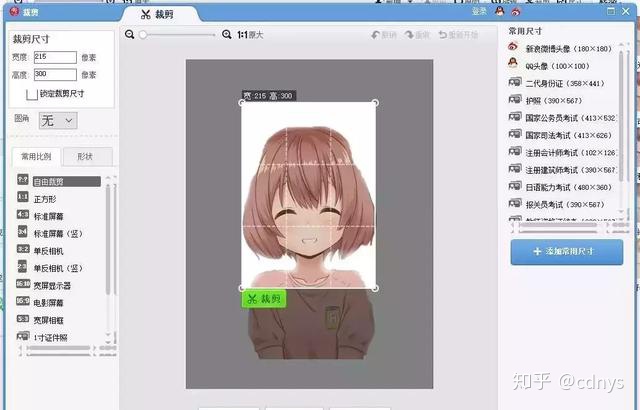Screen dimensions: 640x410
Task: Select the 16:10 icon for 宽屏显示器
Action: [x=23, y=284]
